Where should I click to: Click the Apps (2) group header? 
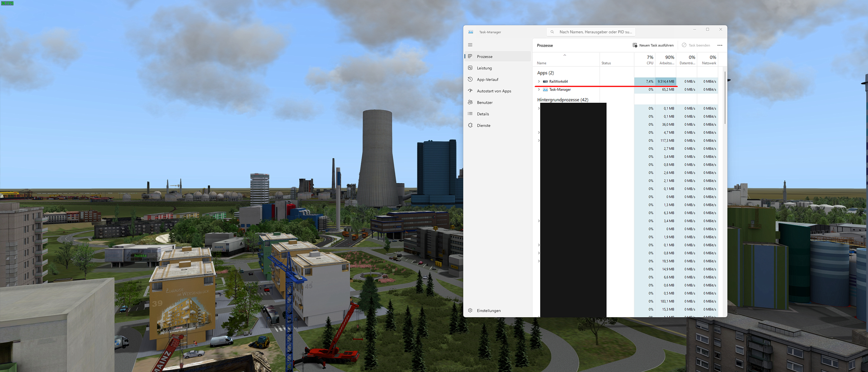(545, 73)
